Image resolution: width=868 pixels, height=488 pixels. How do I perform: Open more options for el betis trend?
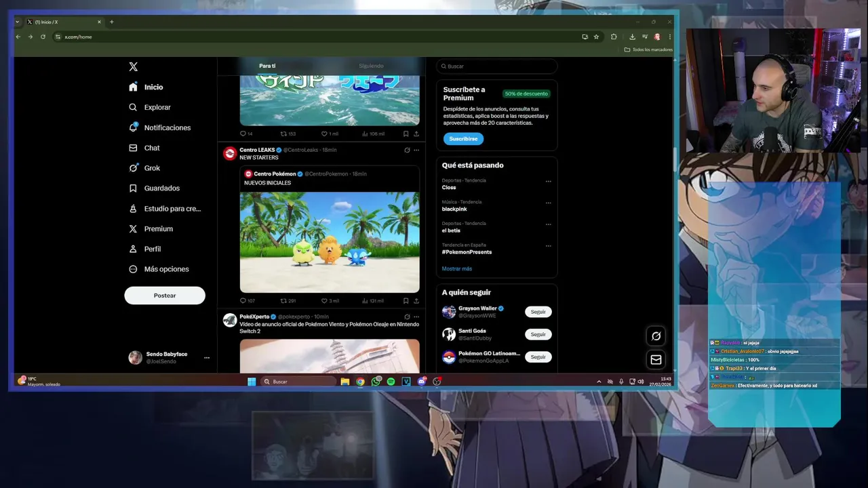coord(549,224)
